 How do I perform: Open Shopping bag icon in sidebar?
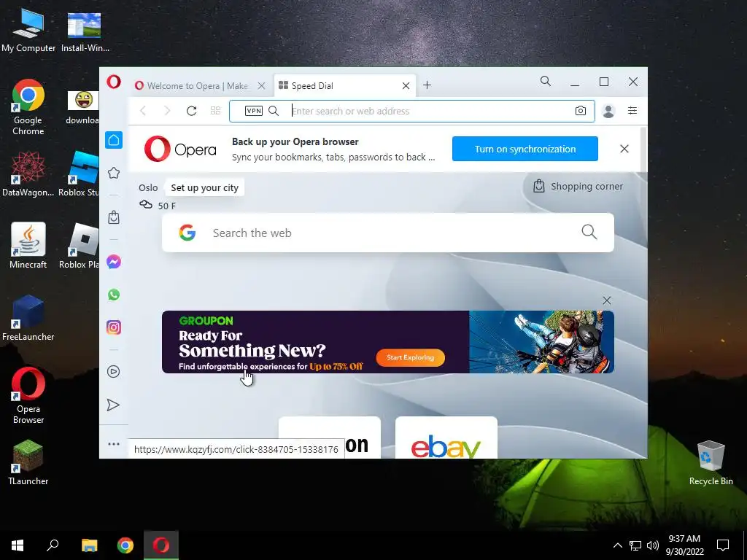pyautogui.click(x=114, y=217)
